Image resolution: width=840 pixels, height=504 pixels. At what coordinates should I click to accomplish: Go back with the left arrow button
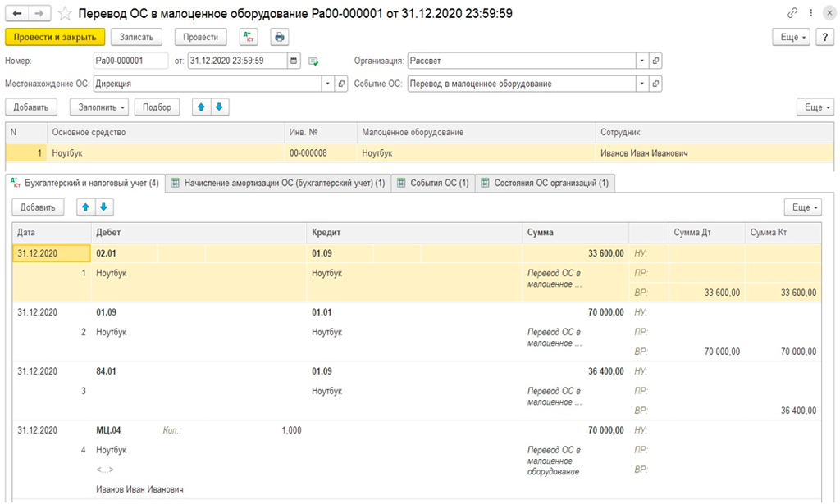17,13
